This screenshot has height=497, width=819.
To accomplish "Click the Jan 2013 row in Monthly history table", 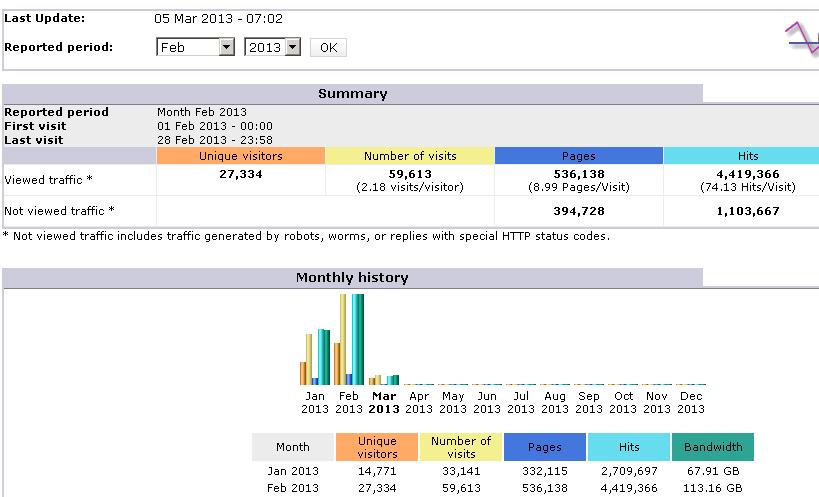I will tap(502, 471).
